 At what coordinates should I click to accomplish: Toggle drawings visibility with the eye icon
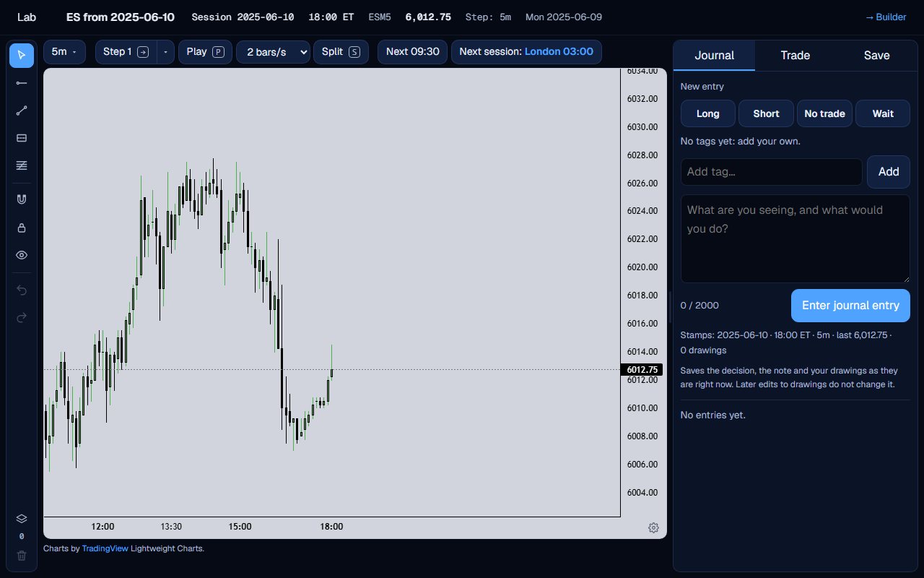click(x=22, y=255)
